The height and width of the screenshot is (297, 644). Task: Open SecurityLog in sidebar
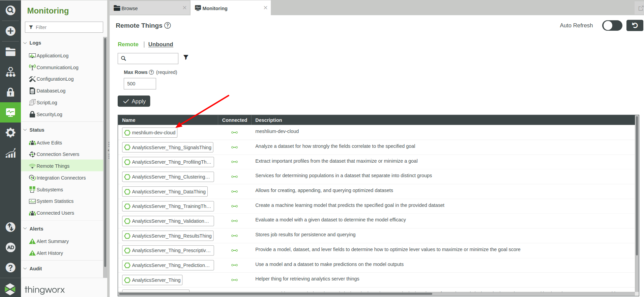46,114
